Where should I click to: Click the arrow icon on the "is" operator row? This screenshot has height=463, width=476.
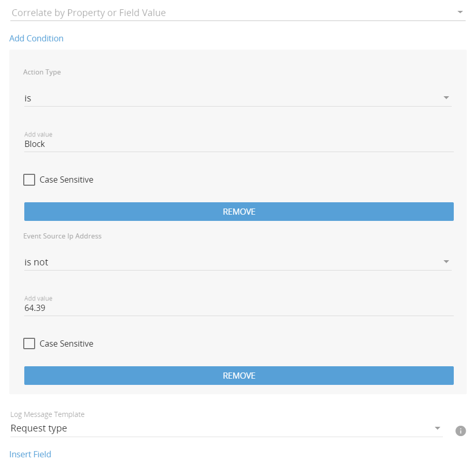click(446, 98)
